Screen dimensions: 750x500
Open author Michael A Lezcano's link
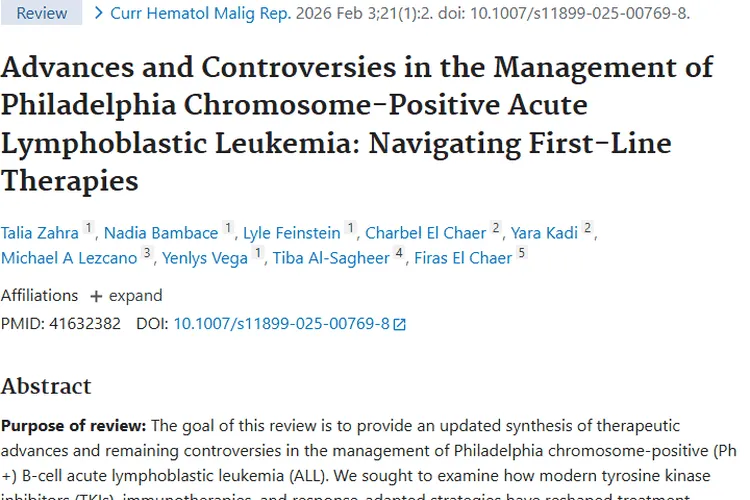(x=69, y=259)
